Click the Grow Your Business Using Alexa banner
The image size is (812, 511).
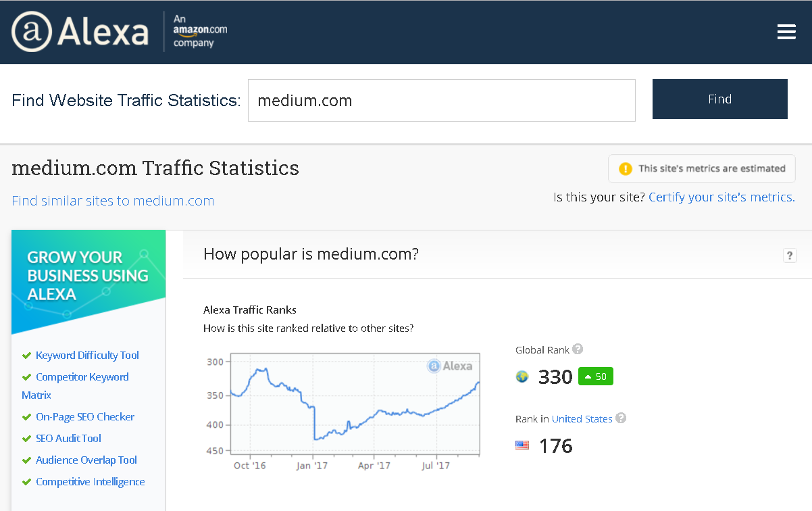point(88,282)
